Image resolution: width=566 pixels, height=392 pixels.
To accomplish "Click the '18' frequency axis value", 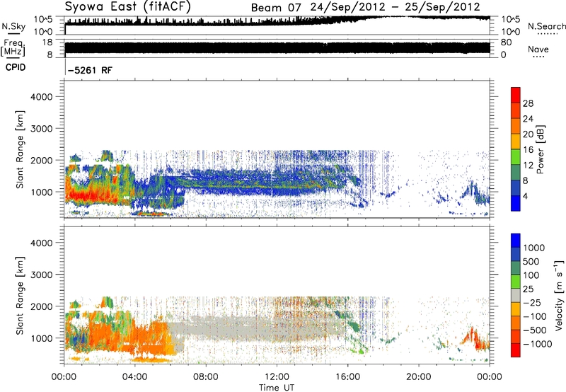I will click(47, 42).
